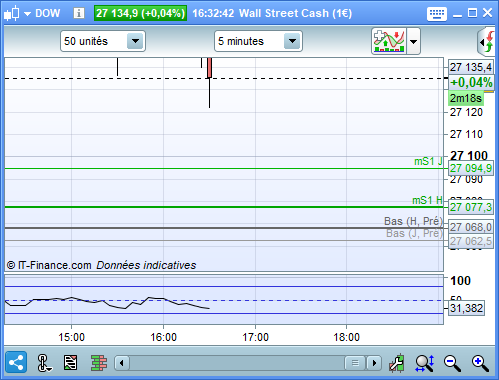Click the zoom in magnifier
This screenshot has width=499, height=380.
(480, 363)
